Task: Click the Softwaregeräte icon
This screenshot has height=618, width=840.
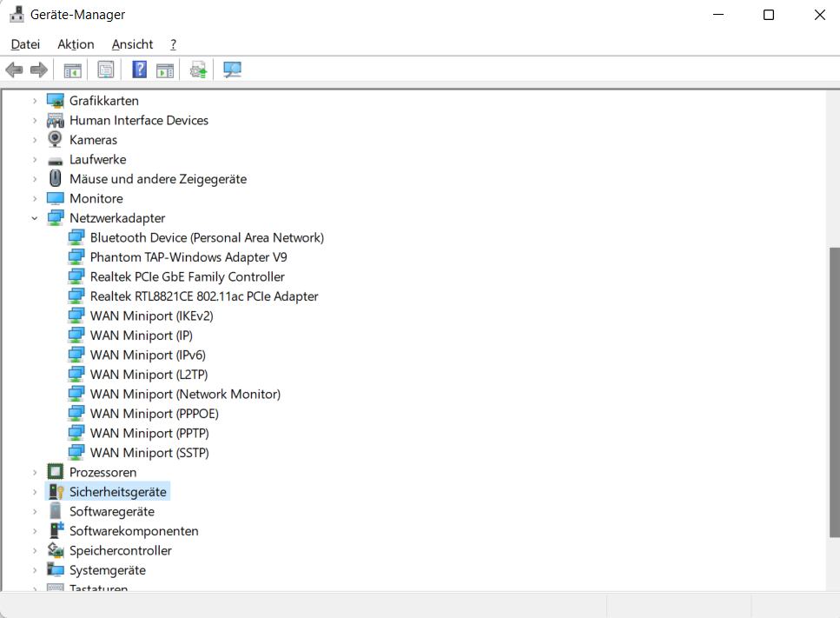Action: pyautogui.click(x=56, y=511)
